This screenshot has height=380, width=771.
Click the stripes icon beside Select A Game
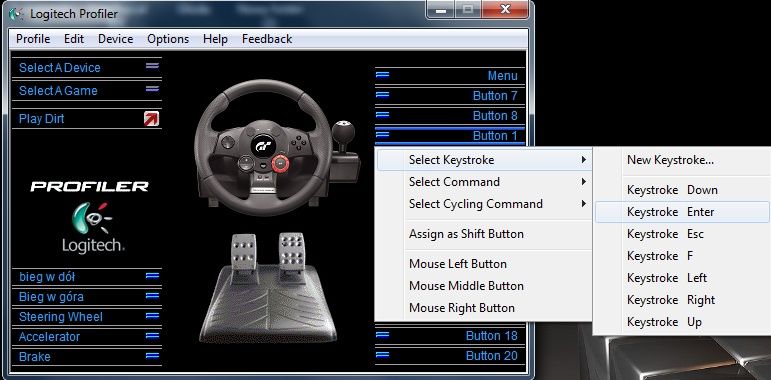pyautogui.click(x=152, y=88)
